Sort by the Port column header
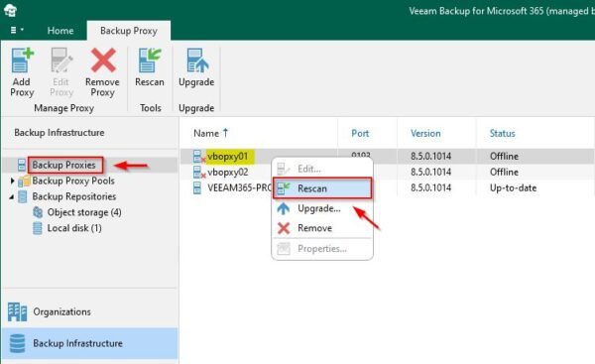 (x=360, y=133)
